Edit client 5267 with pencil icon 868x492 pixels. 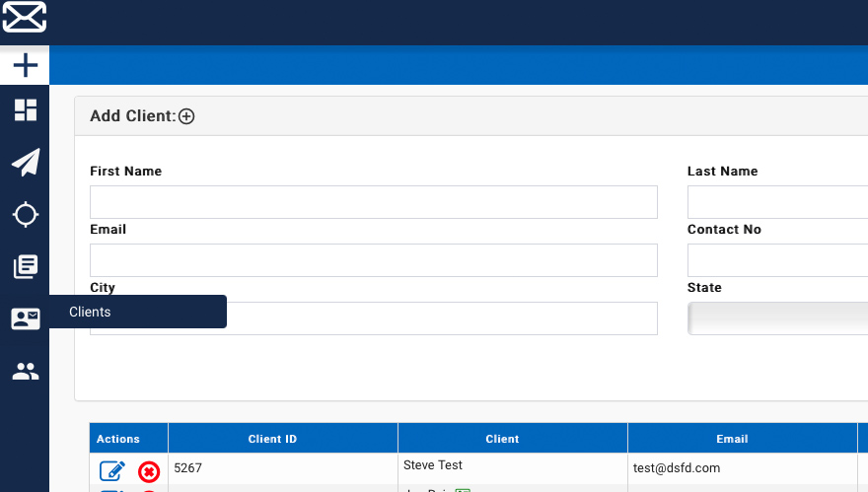click(112, 471)
